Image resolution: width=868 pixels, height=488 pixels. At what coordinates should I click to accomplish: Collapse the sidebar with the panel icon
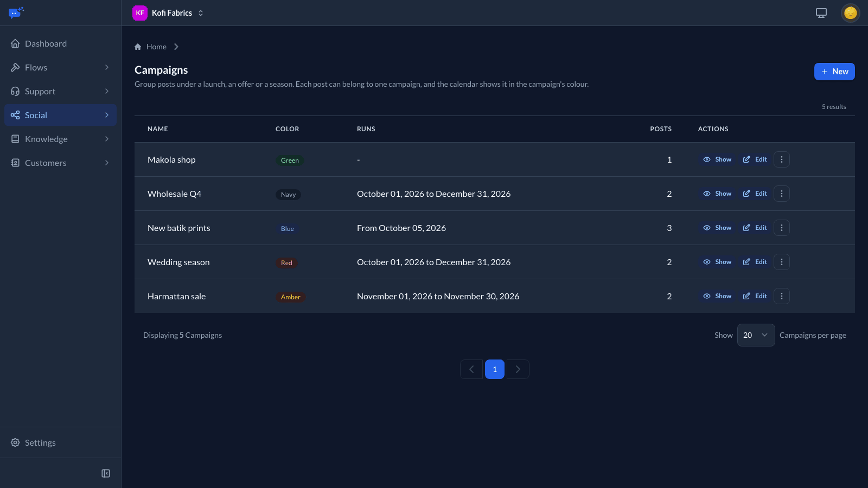pyautogui.click(x=106, y=473)
